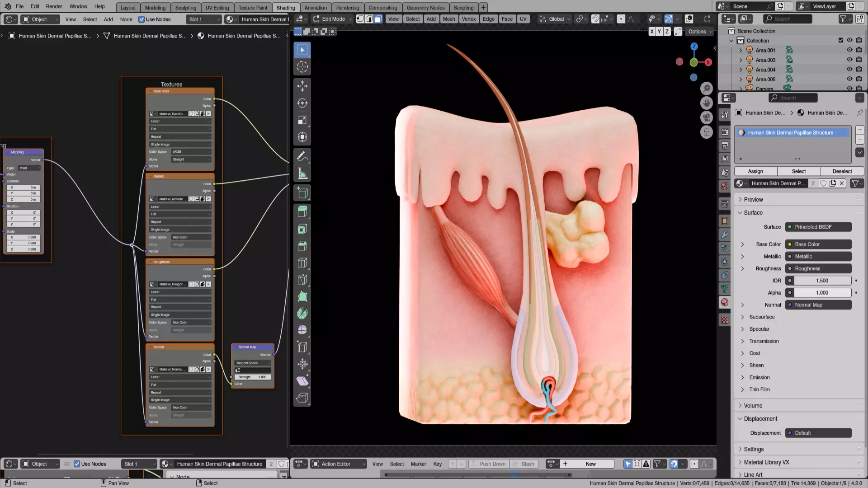This screenshot has width=868, height=488.
Task: Select the Smooth vertices tool
Action: [302, 330]
